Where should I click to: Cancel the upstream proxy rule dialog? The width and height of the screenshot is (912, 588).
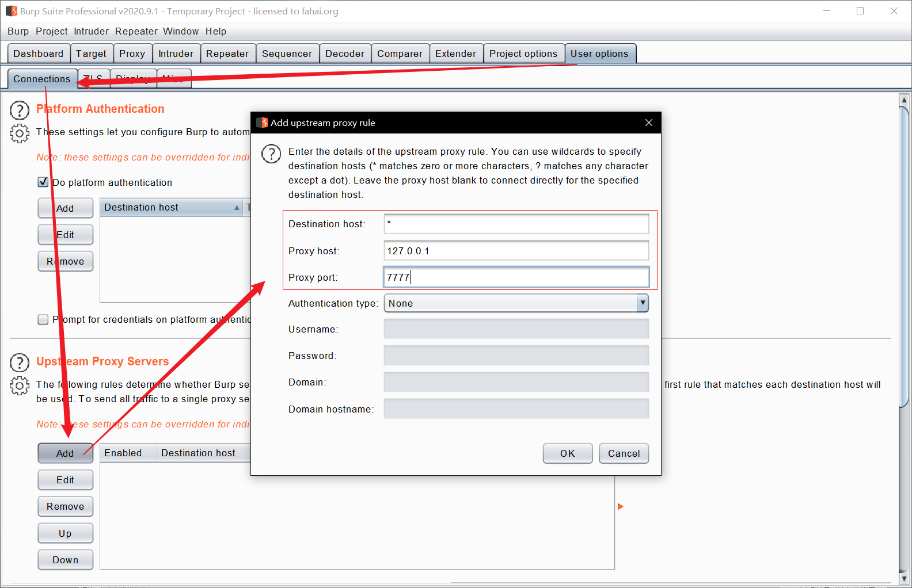624,453
